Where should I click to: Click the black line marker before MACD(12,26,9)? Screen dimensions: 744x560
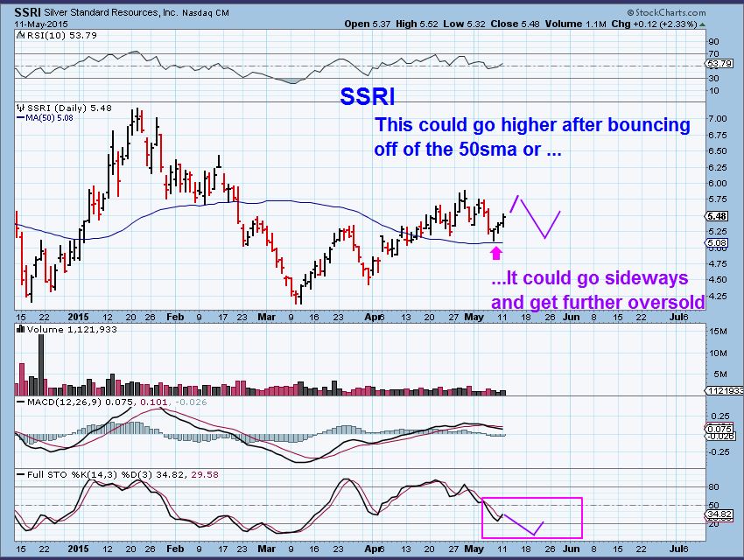pos(20,402)
